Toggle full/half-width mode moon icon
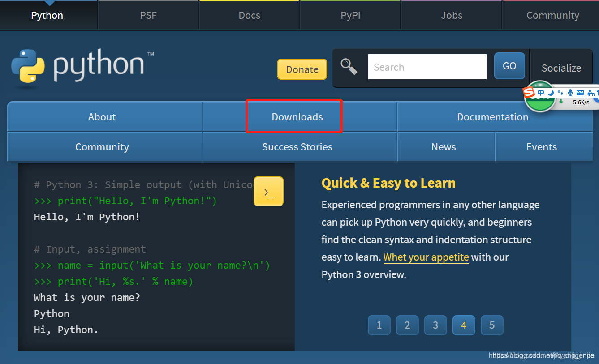The width and height of the screenshot is (599, 364). point(551,93)
